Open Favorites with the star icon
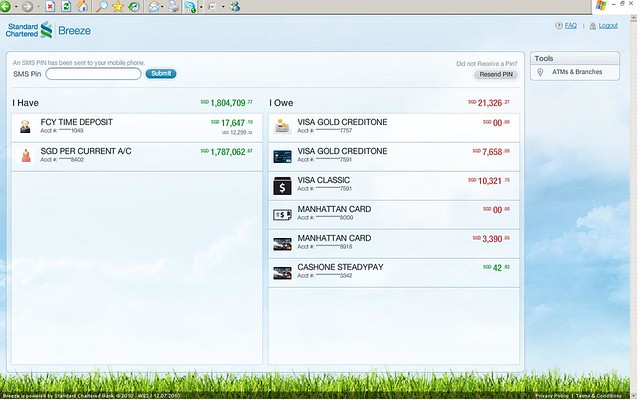640x400 pixels. pos(119,6)
